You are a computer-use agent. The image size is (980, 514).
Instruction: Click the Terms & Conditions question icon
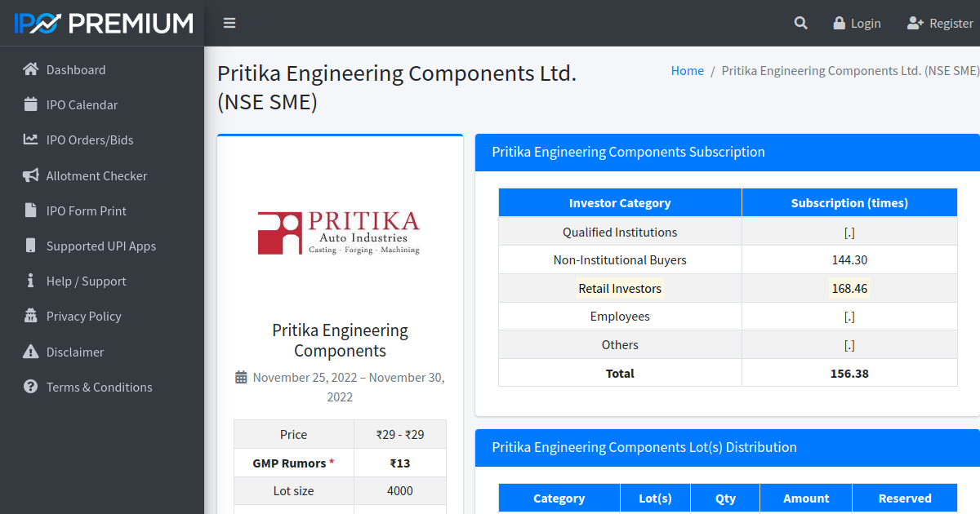(x=30, y=387)
